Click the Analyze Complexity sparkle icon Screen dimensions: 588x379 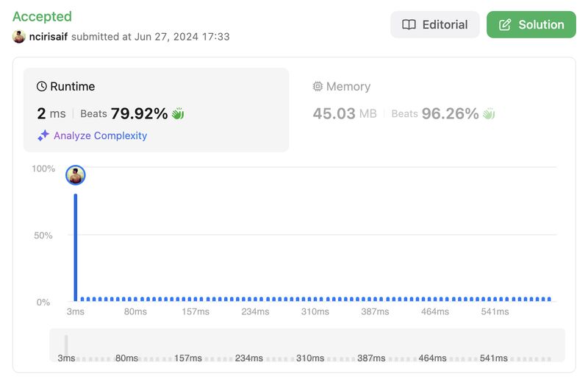coord(43,135)
